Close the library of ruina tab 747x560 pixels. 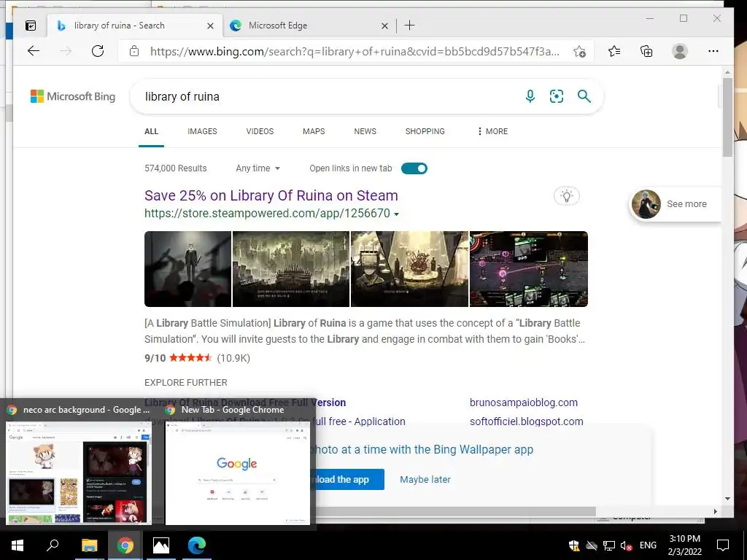210,26
